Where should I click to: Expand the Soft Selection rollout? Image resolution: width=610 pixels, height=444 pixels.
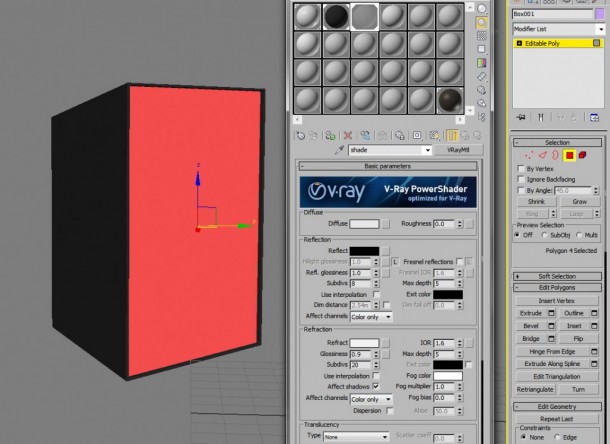pyautogui.click(x=557, y=276)
